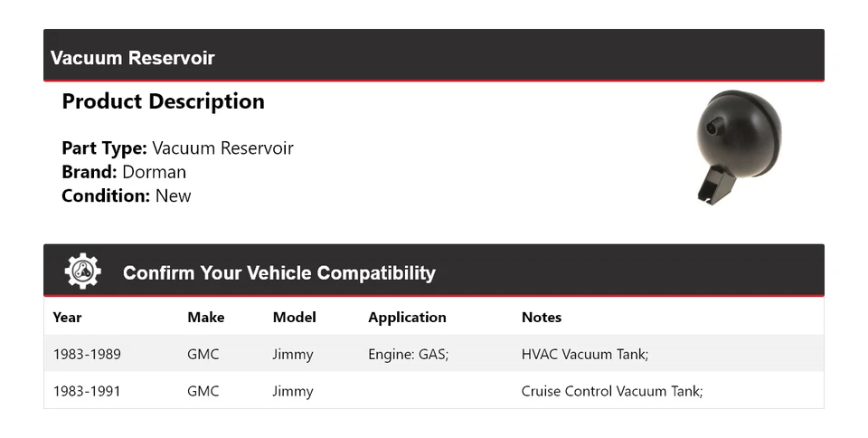The image size is (868, 438).
Task: Click the Condition: New text
Action: pyautogui.click(x=127, y=195)
